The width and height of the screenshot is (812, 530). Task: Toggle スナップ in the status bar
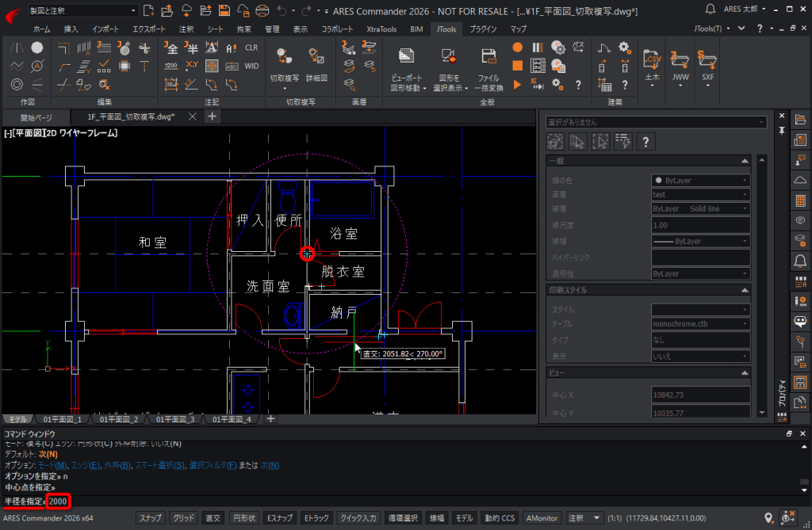150,518
